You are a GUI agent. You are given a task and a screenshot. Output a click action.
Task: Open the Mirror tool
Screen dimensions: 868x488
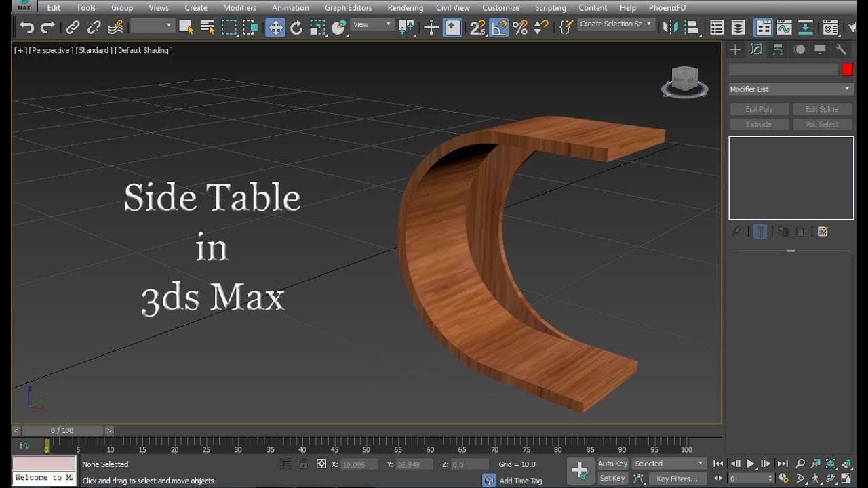pyautogui.click(x=670, y=27)
